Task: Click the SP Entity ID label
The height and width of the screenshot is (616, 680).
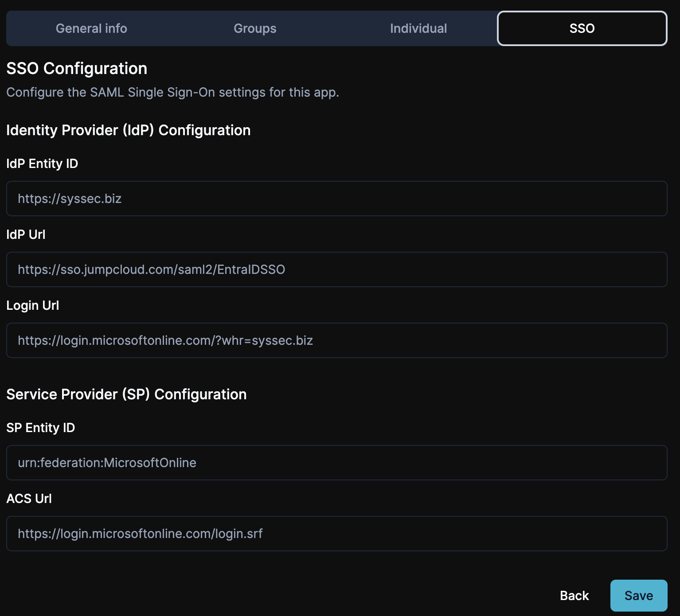Action: coord(40,428)
